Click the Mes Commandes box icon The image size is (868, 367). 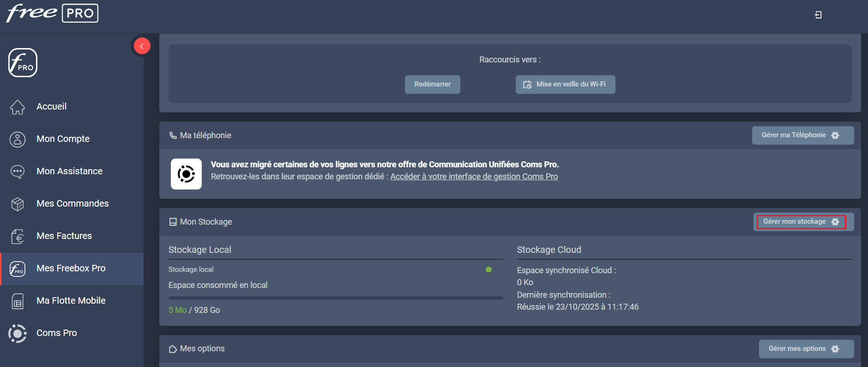pyautogui.click(x=18, y=204)
